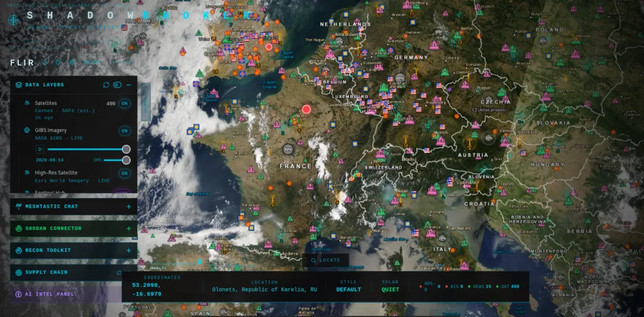Play the GIBS imagery timeline
The width and height of the screenshot is (644, 317).
click(x=40, y=149)
